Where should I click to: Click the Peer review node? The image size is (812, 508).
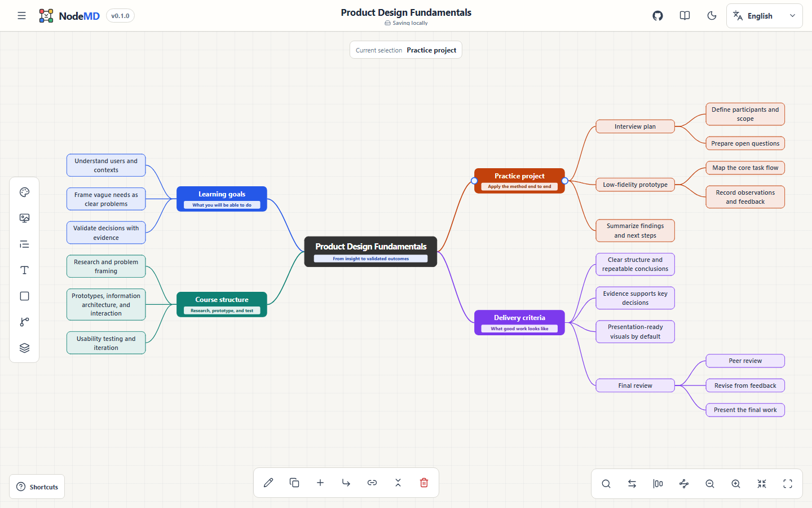pyautogui.click(x=745, y=361)
